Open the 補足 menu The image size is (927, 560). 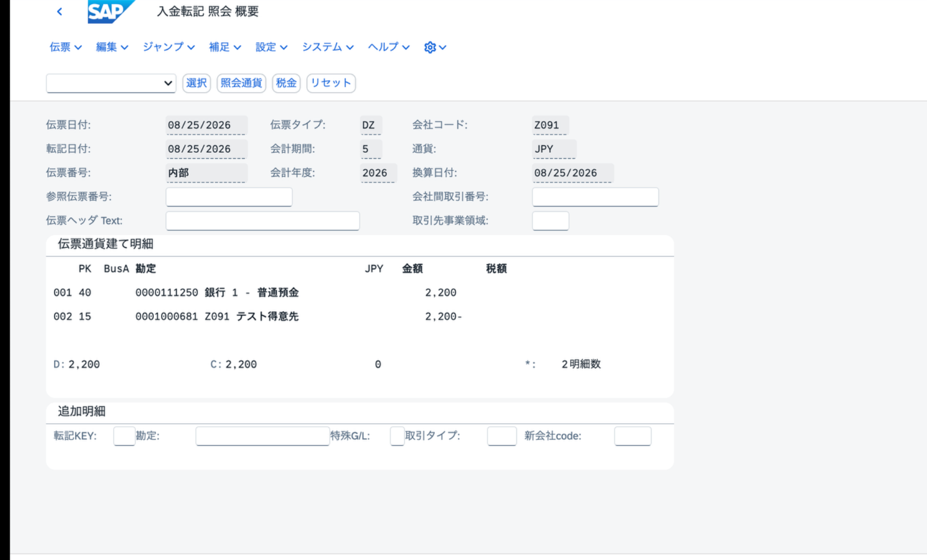[x=225, y=47]
